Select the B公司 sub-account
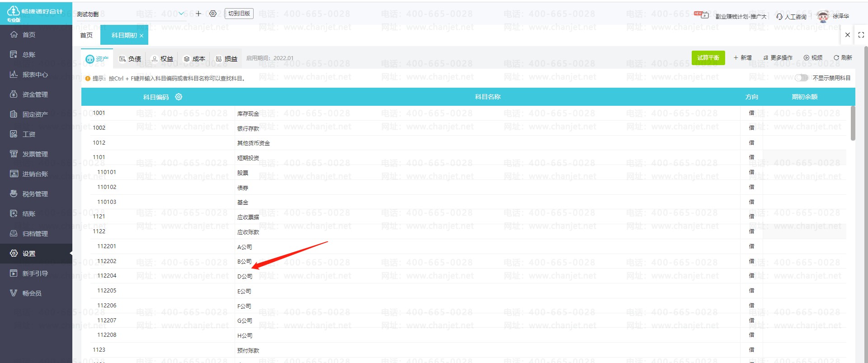This screenshot has height=363, width=868. pos(245,262)
